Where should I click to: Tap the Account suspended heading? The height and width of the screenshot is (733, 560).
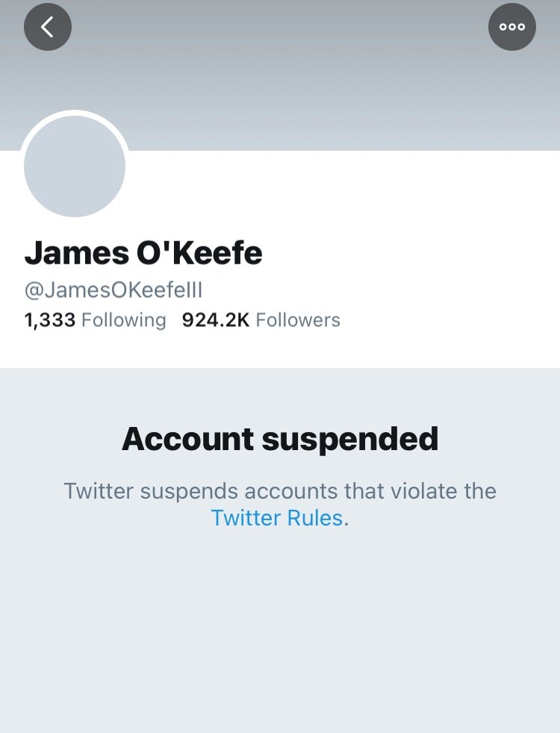click(280, 439)
